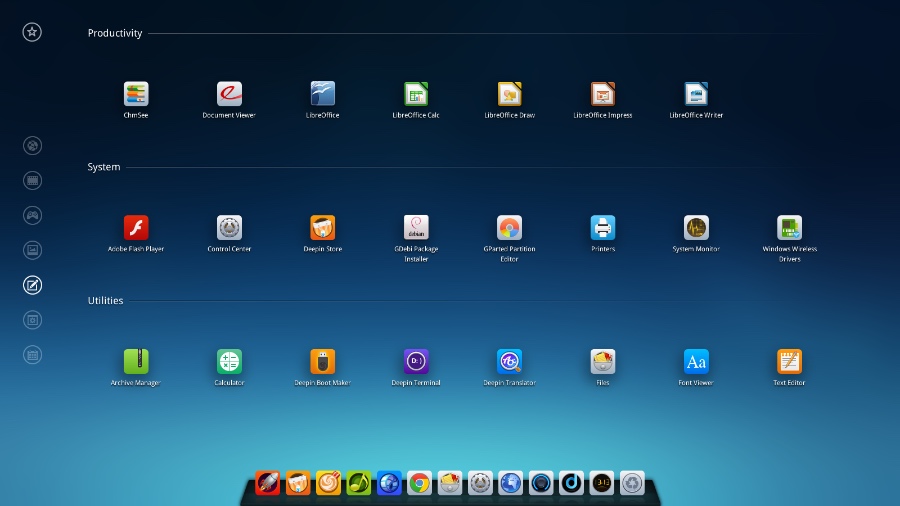The image size is (900, 506).
Task: Open the trash icon in the dock
Action: click(632, 484)
